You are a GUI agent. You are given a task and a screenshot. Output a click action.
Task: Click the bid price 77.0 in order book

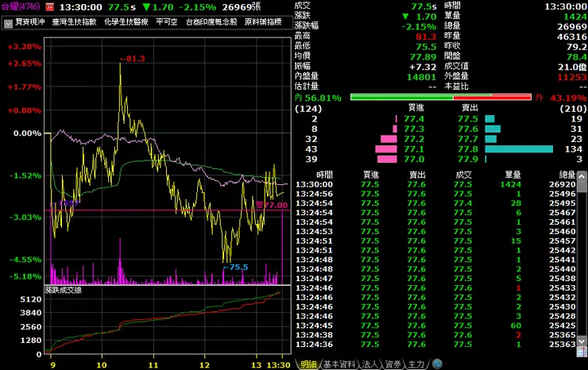pyautogui.click(x=414, y=160)
